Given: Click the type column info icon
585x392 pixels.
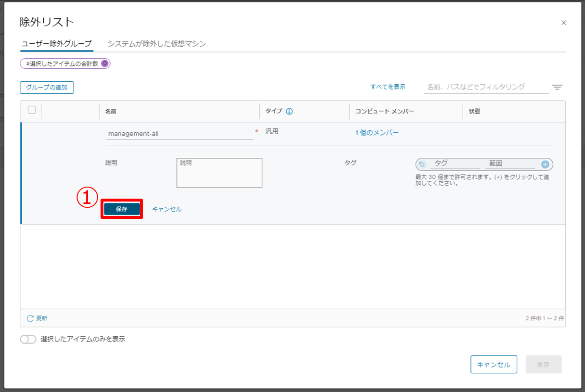Looking at the screenshot, I should coord(289,112).
